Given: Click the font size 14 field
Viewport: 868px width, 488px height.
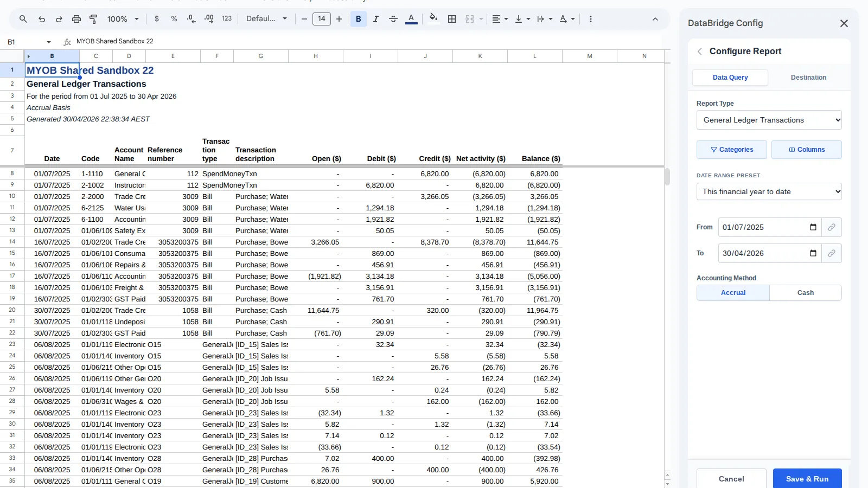Looking at the screenshot, I should tap(322, 19).
